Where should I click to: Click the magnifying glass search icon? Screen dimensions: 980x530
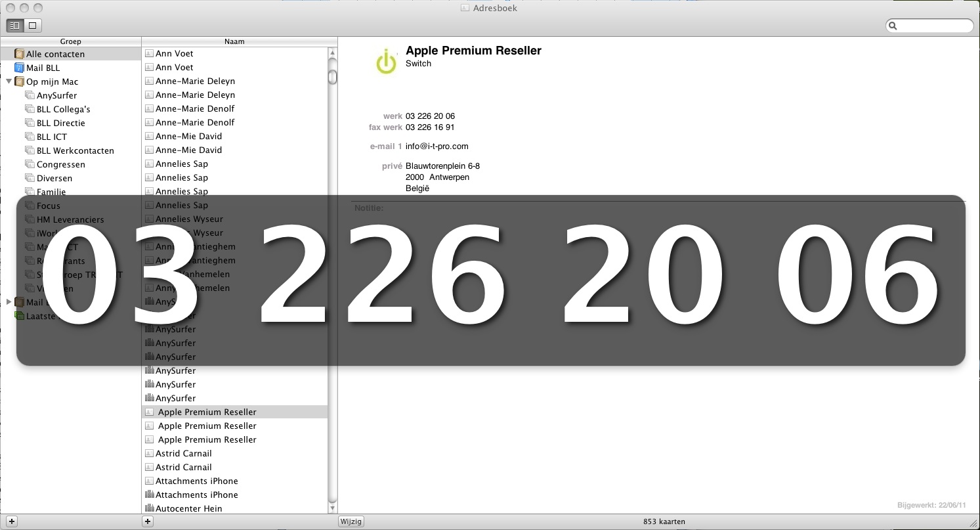coord(893,26)
